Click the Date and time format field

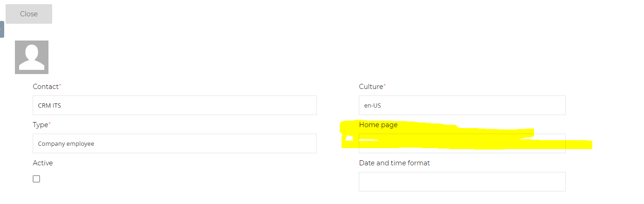pos(462,182)
